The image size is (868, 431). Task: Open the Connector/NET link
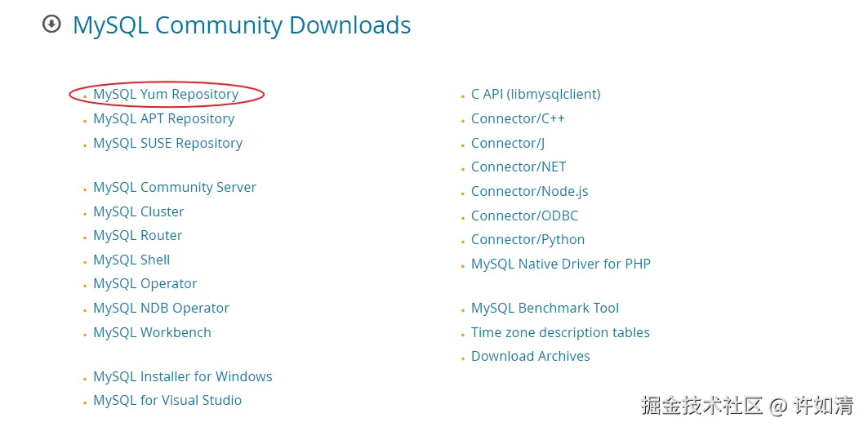click(519, 167)
